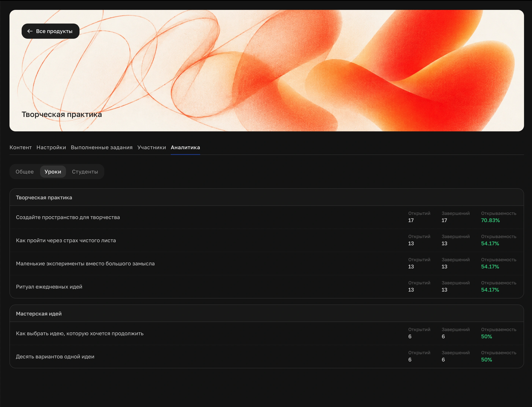Click the Мастерская идей module header
Screen dimensions: 532x407
267,313
